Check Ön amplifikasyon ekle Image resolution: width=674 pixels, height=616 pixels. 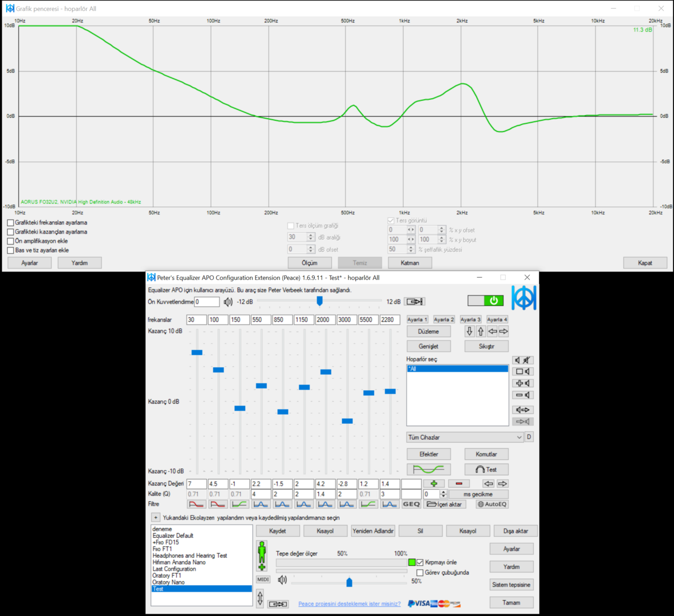[x=10, y=241]
